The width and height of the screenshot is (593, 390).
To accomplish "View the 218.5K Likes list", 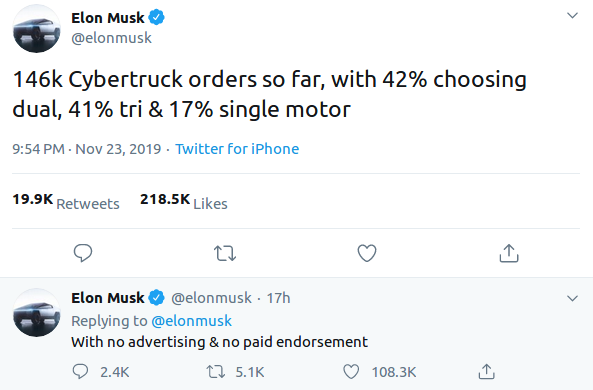I will pos(184,201).
